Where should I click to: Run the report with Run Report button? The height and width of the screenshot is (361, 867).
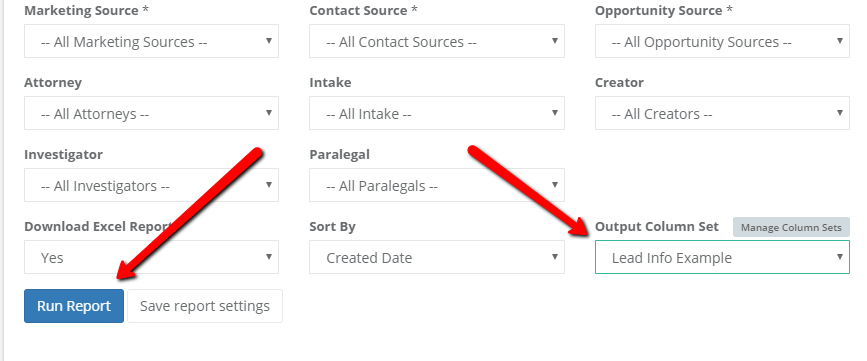[74, 306]
